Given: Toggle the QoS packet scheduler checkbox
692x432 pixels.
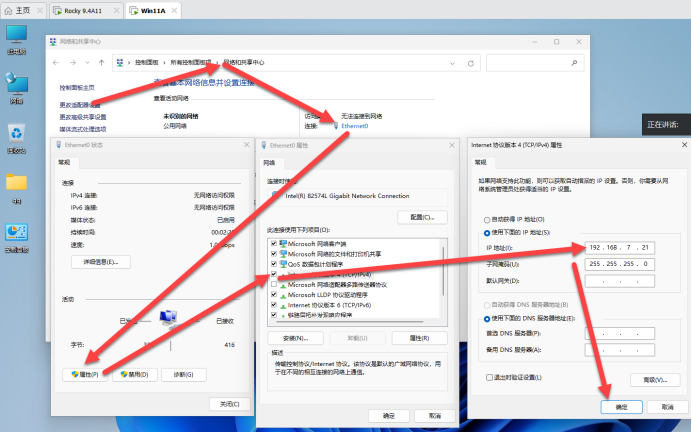Looking at the screenshot, I should click(x=273, y=263).
